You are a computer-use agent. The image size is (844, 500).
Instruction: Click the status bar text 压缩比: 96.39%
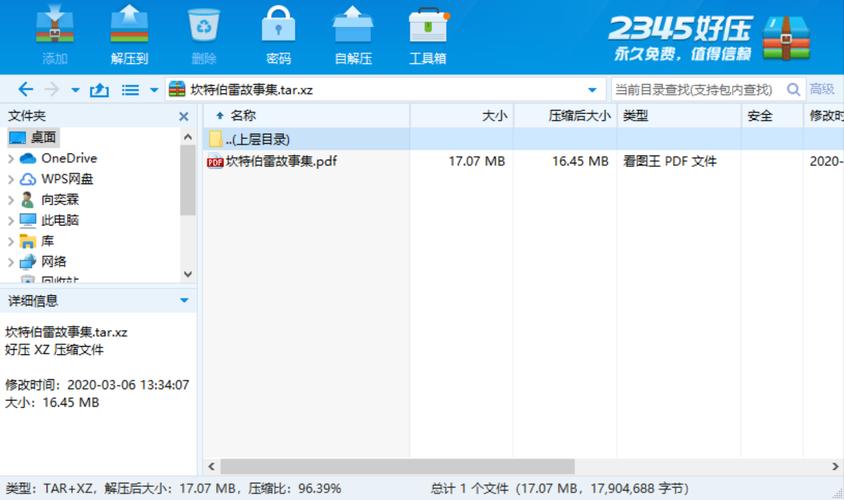(x=294, y=489)
